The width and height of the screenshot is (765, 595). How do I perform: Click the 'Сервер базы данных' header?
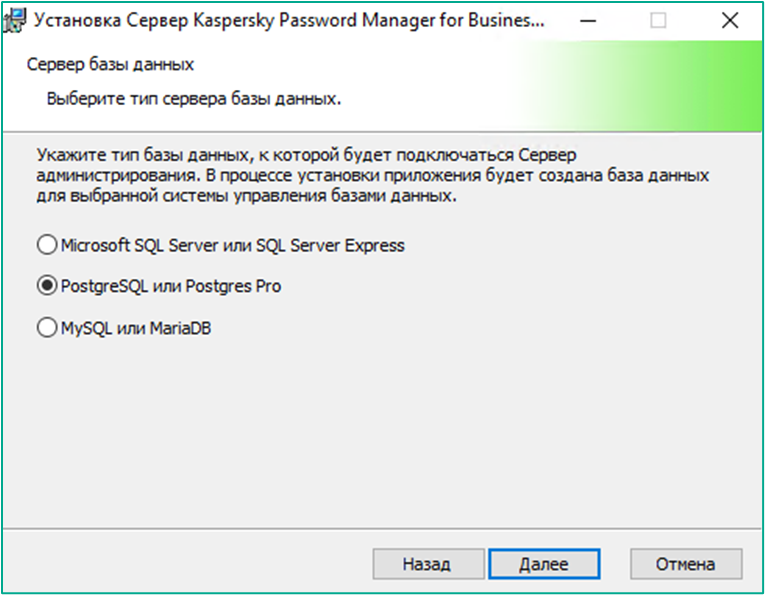110,64
